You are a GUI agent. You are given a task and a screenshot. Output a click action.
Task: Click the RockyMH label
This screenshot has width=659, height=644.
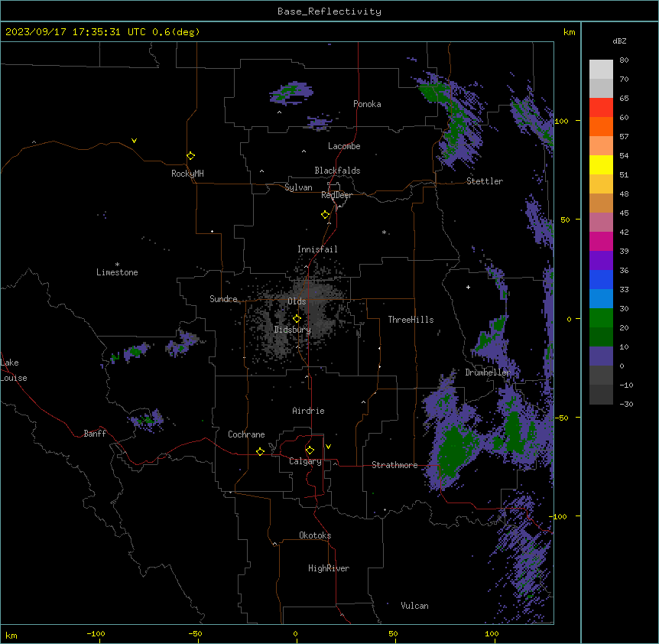point(187,174)
